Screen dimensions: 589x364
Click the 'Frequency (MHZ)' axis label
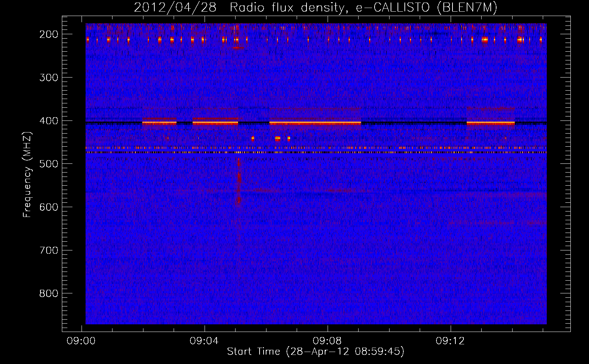[x=27, y=175]
